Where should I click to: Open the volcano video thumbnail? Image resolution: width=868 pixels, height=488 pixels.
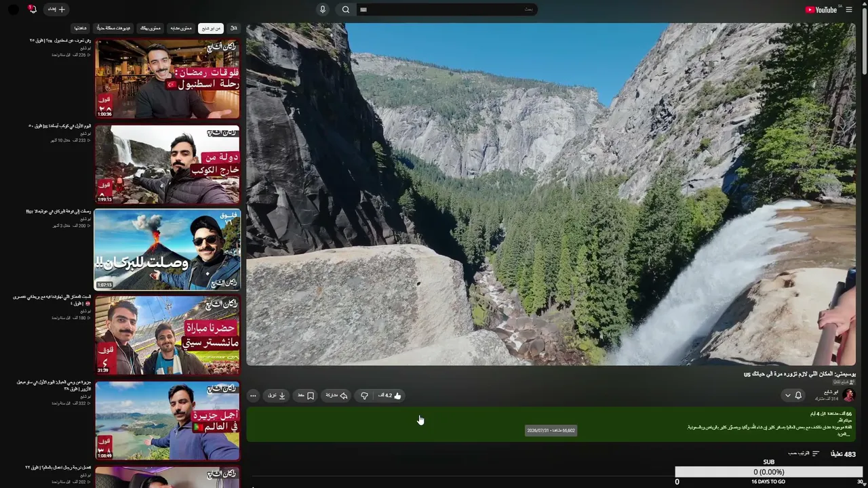click(x=167, y=249)
